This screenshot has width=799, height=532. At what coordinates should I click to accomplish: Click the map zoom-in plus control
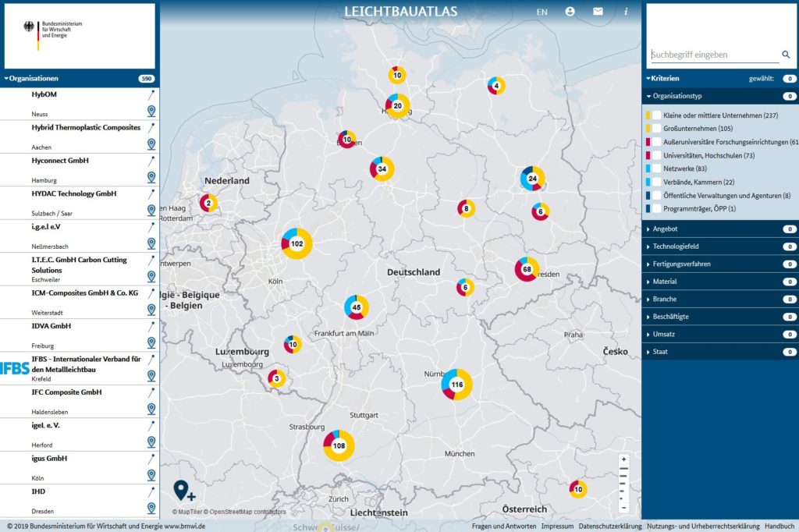coord(623,459)
